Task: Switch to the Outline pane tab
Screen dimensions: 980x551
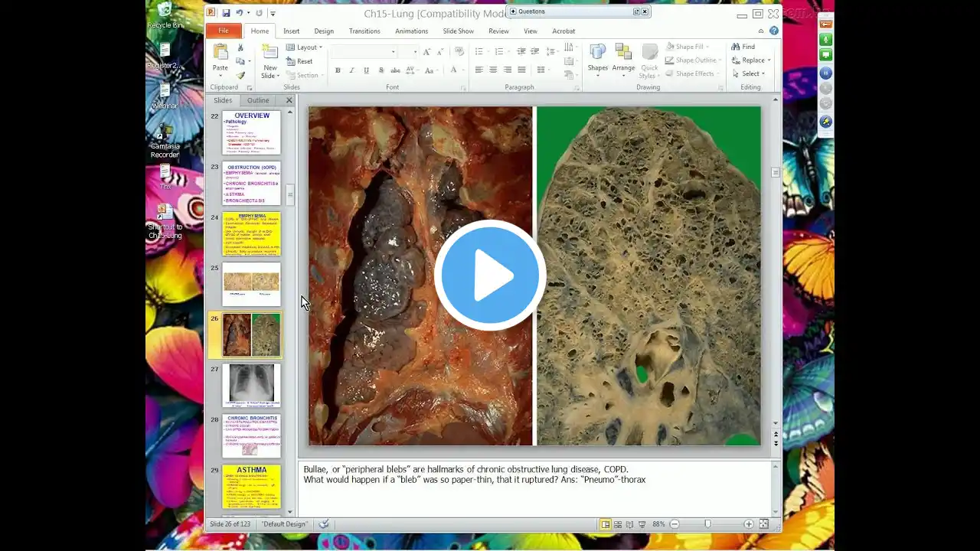Action: click(x=258, y=100)
